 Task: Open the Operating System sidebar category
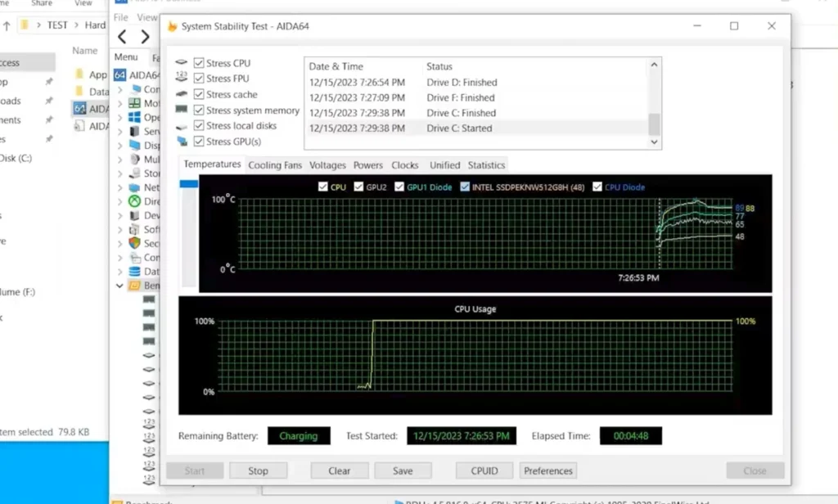[143, 117]
